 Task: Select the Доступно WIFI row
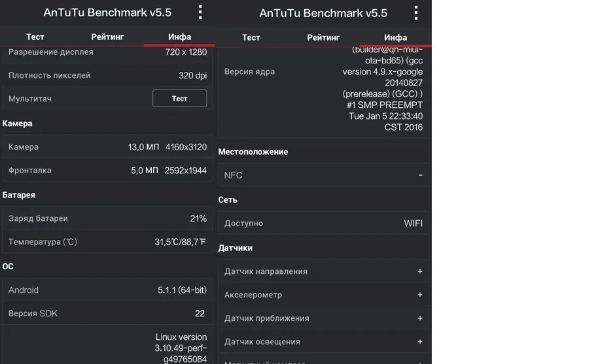coord(324,223)
